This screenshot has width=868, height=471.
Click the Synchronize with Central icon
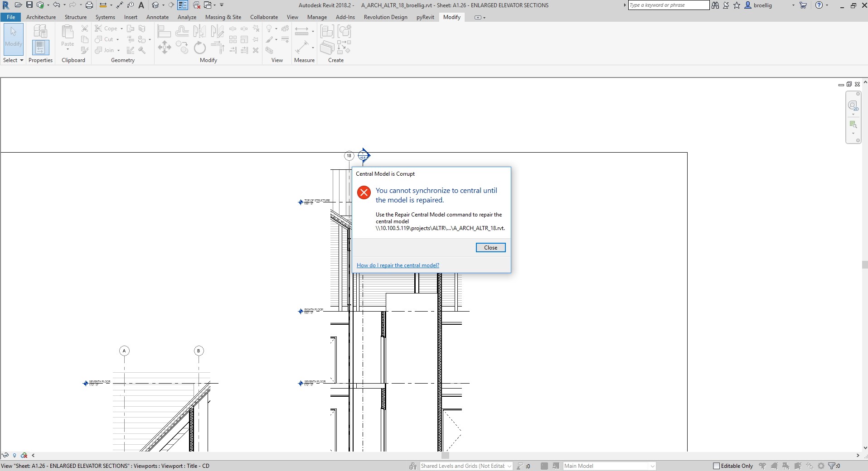[x=40, y=5]
